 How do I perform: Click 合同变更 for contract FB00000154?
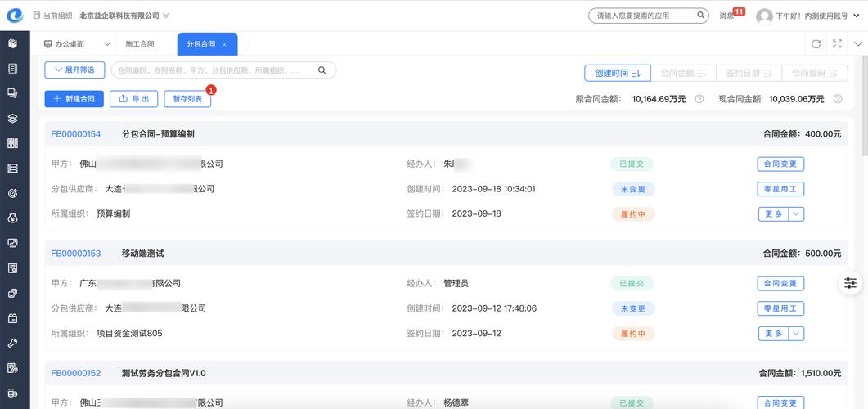tap(780, 164)
